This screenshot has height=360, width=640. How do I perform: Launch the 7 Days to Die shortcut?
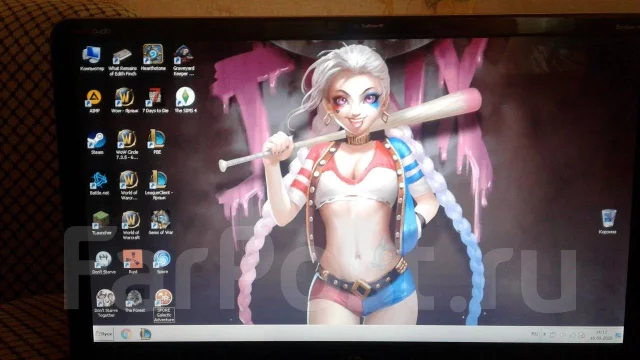[x=155, y=100]
